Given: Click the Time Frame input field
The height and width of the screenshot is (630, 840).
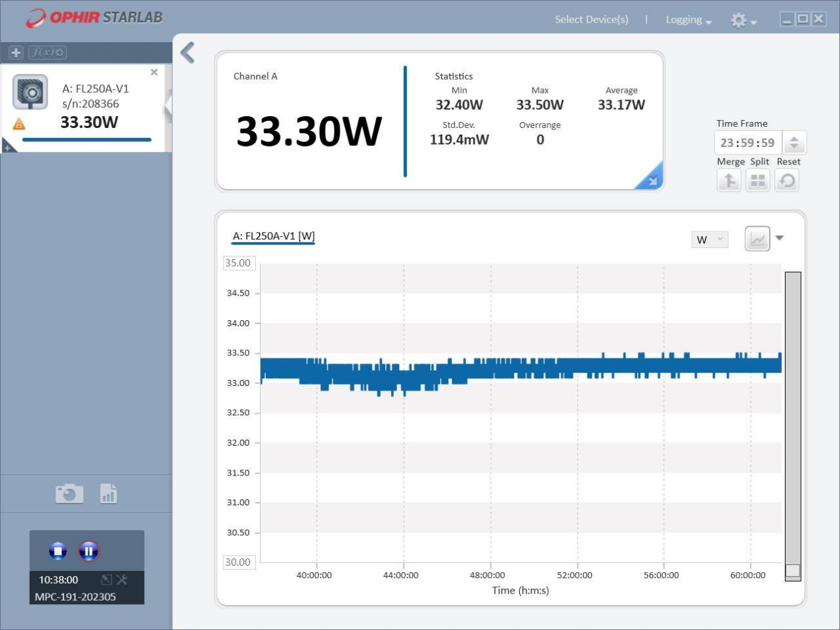Looking at the screenshot, I should 748,143.
